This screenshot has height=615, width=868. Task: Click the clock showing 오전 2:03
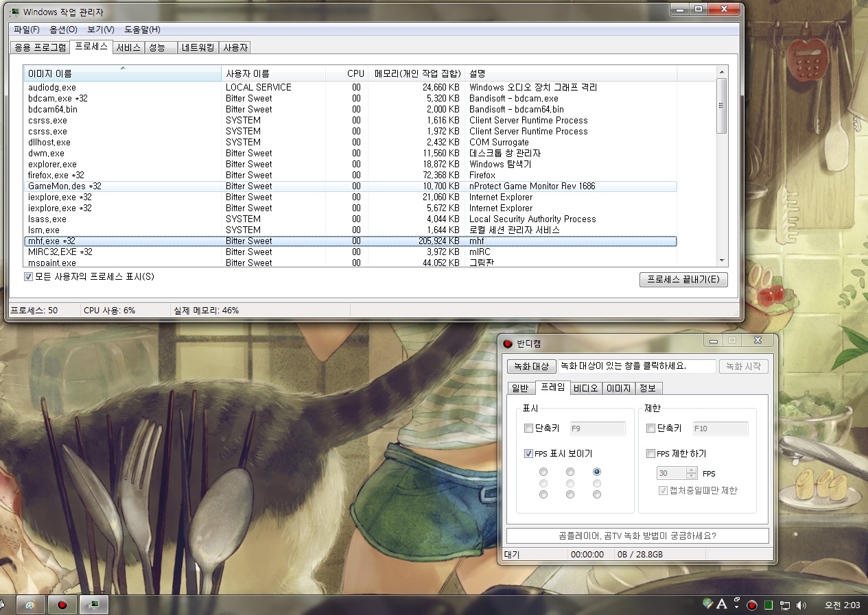coord(842,605)
